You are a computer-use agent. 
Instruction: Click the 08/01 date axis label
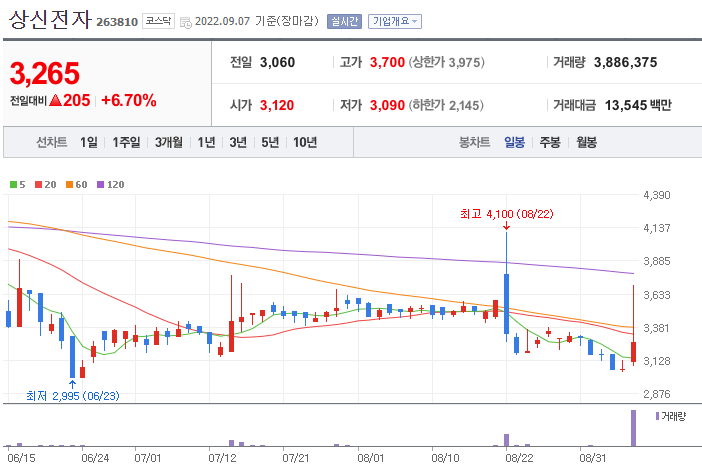point(371,458)
